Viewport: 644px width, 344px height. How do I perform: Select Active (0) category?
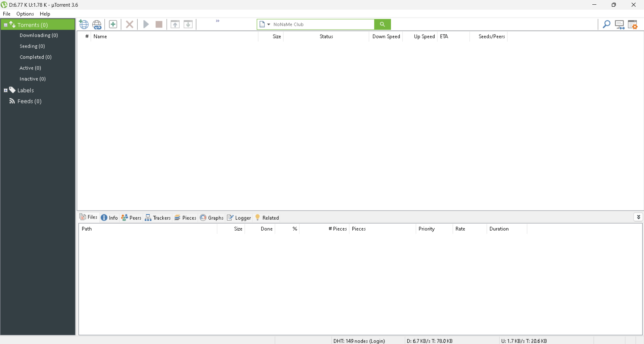30,68
